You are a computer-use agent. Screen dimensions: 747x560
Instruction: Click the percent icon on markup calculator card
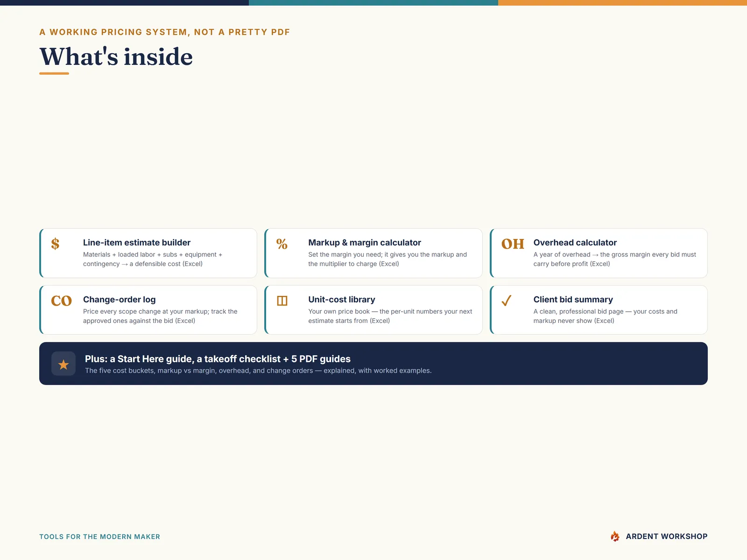point(282,244)
